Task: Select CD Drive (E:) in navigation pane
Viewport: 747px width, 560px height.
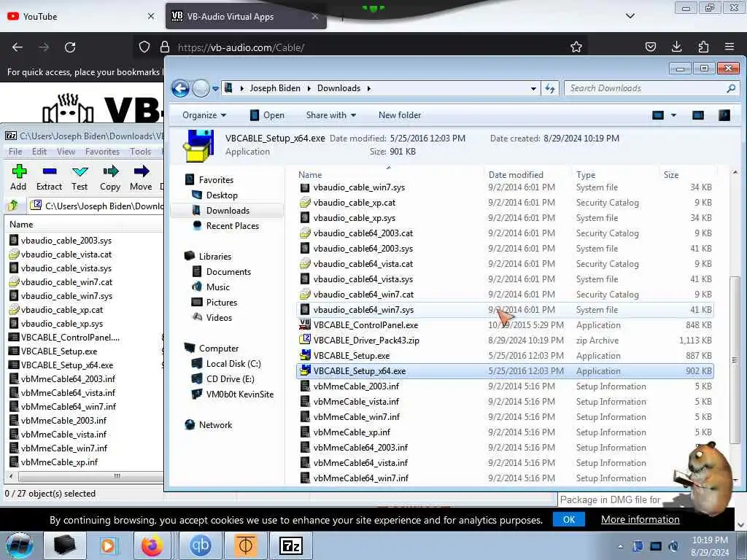Action: (x=230, y=379)
